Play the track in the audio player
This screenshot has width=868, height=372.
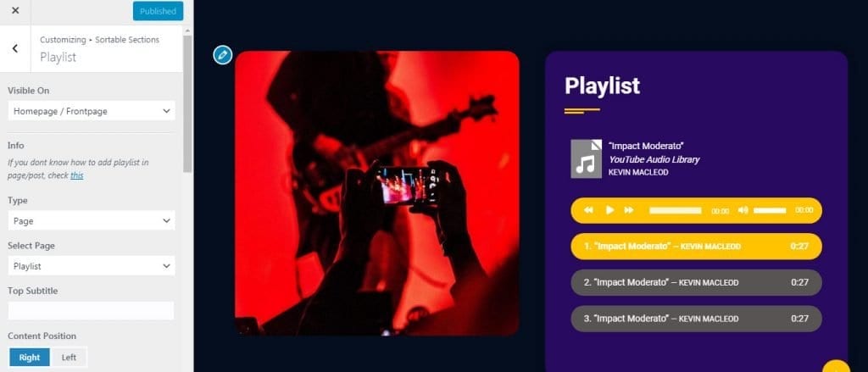[609, 210]
